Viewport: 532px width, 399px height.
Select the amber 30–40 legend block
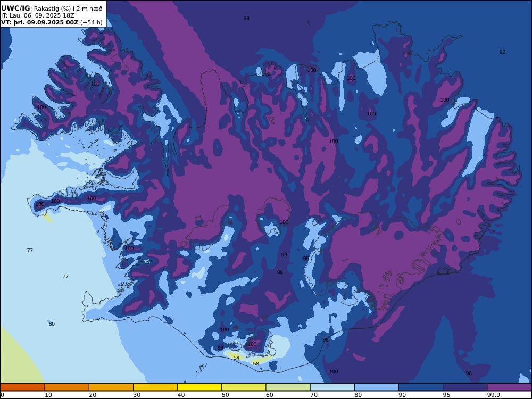pos(155,387)
